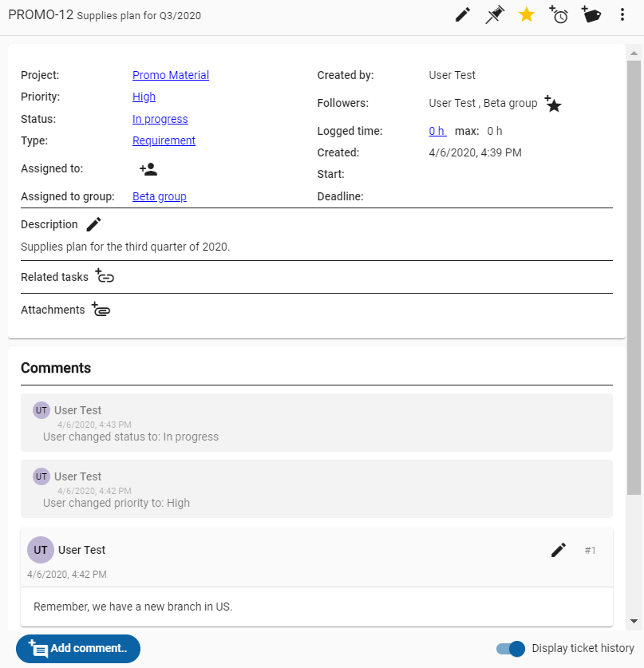644x668 pixels.
Task: Change the Requirement type value
Action: [x=164, y=140]
